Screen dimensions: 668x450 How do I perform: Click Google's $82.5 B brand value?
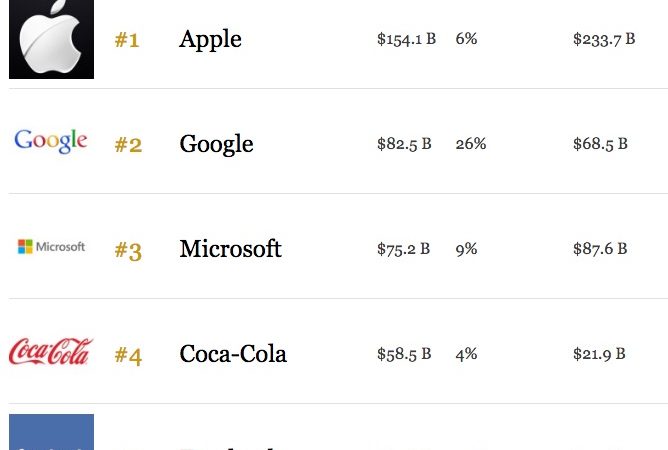point(404,144)
